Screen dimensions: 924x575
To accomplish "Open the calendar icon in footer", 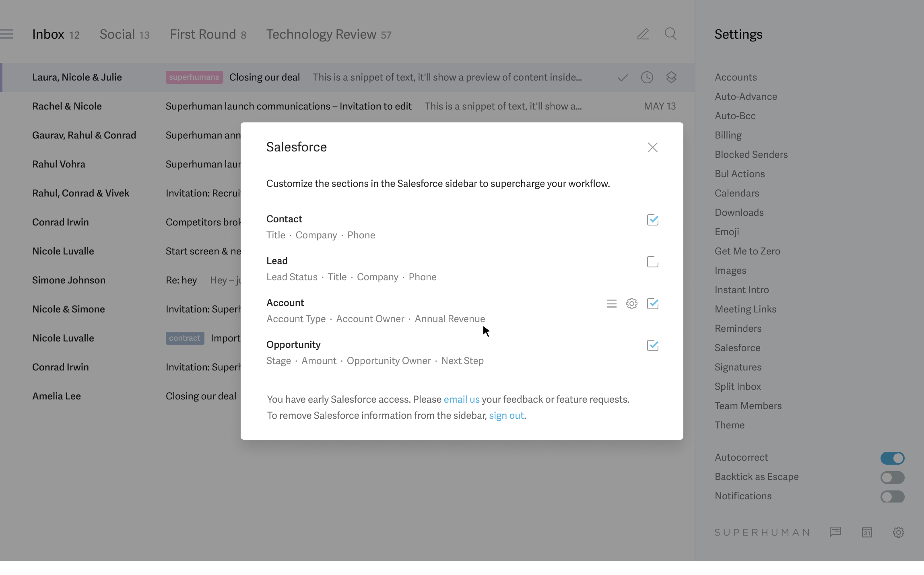I will click(867, 532).
